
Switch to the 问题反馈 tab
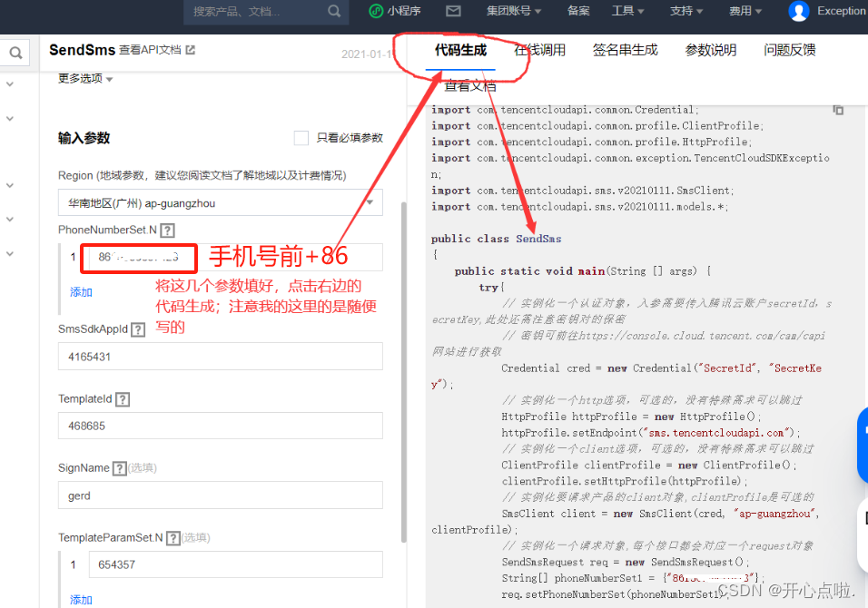789,50
